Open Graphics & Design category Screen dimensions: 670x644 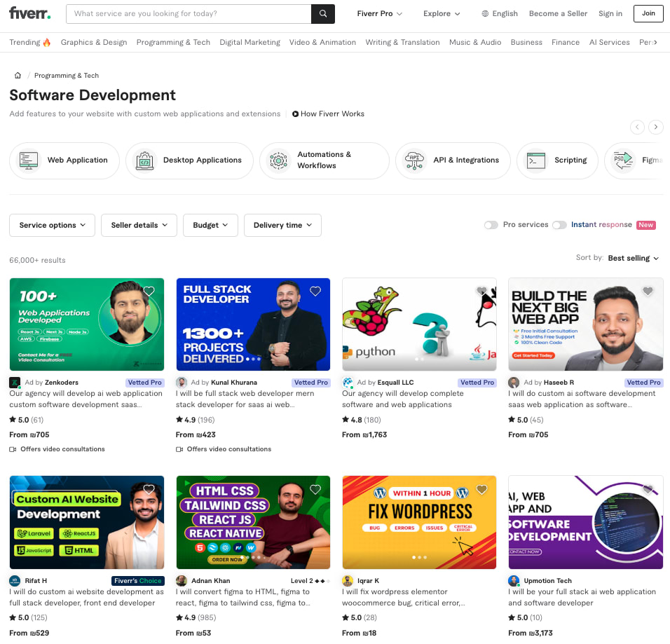coord(94,42)
